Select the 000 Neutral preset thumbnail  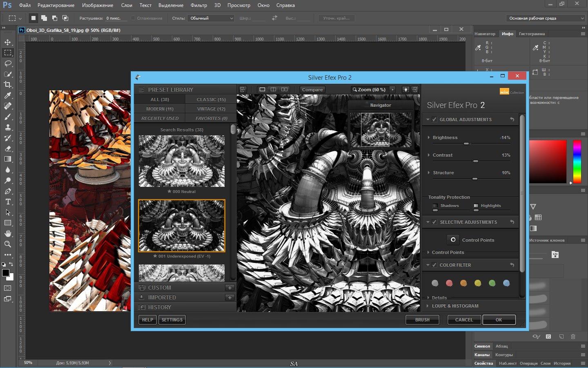point(182,161)
